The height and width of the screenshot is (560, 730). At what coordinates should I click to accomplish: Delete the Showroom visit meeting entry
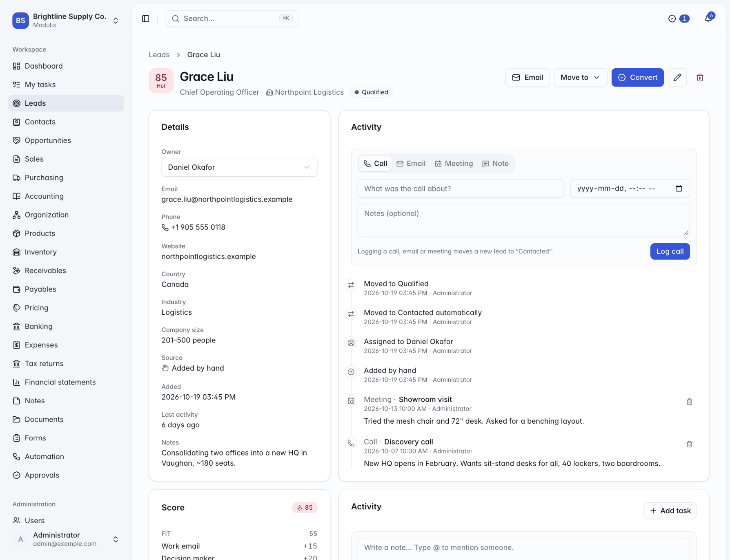coord(690,402)
